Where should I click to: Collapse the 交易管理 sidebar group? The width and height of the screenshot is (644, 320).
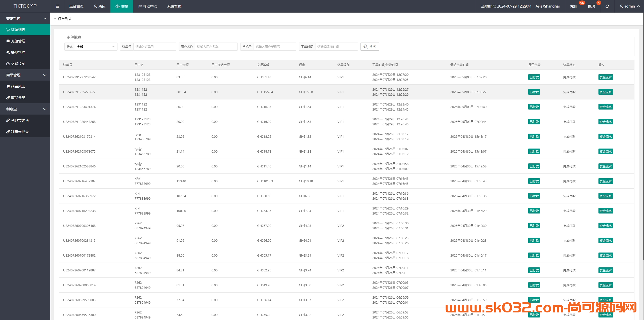click(25, 18)
